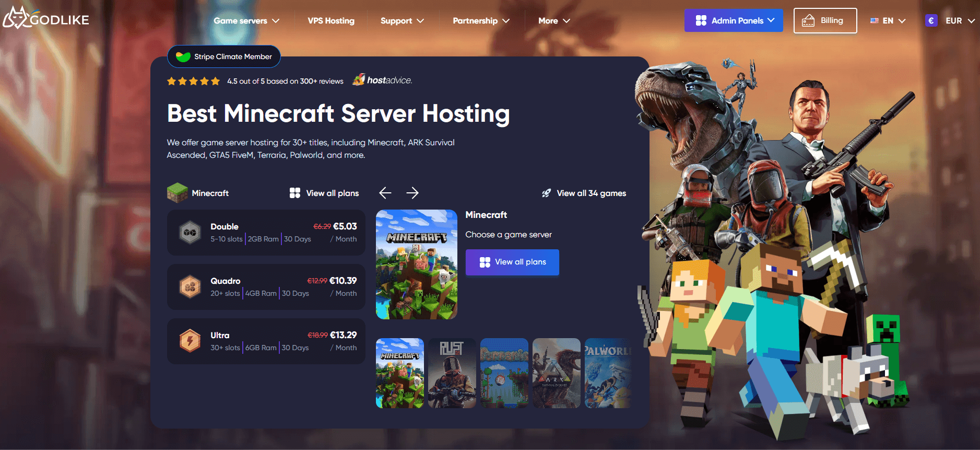Click the €10.39 Quadro price
Image resolution: width=980 pixels, height=450 pixels.
click(343, 281)
